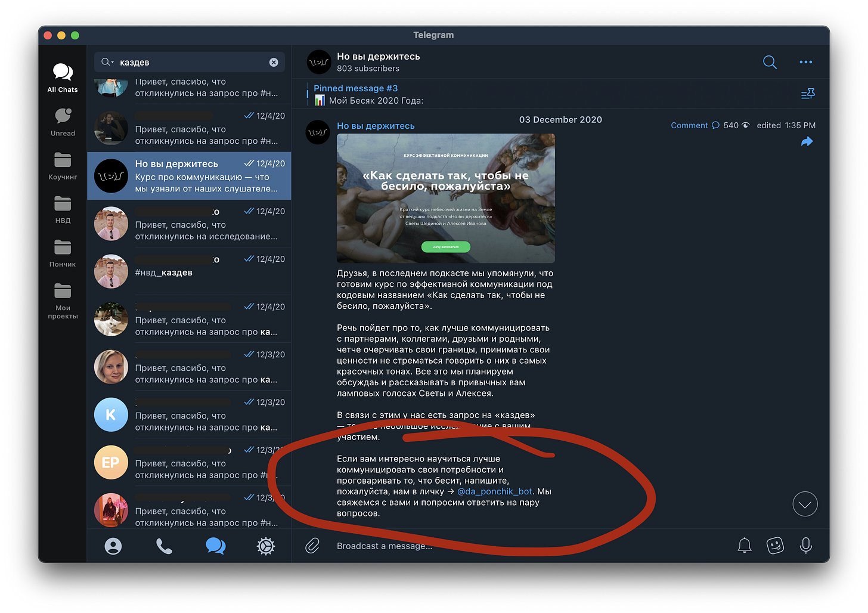This screenshot has width=868, height=613.
Task: Open the result ending 'на исследование...'
Action: (x=189, y=224)
